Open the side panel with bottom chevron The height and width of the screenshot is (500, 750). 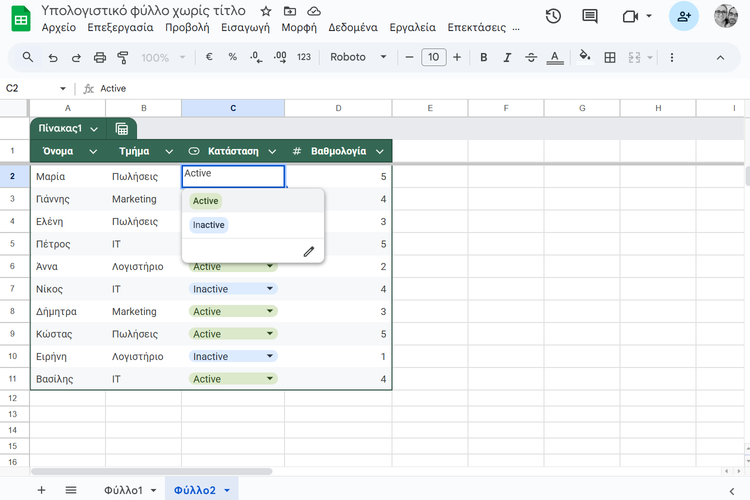[x=732, y=491]
